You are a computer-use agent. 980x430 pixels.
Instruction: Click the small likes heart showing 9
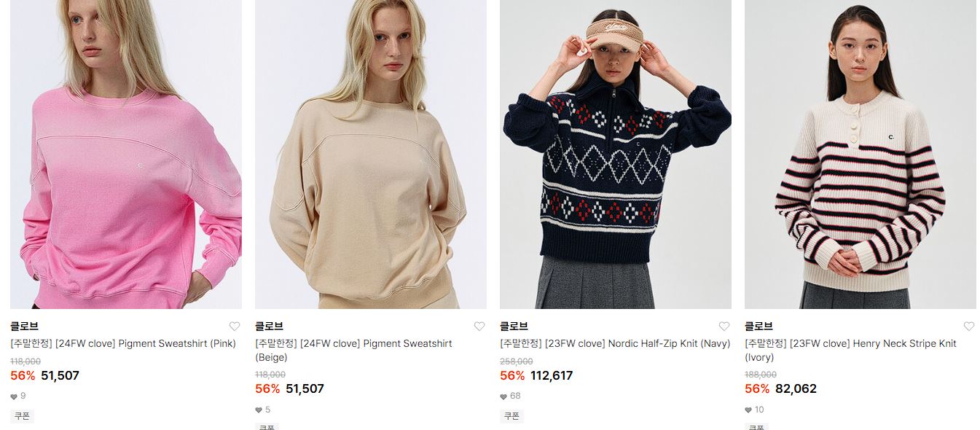[x=14, y=396]
